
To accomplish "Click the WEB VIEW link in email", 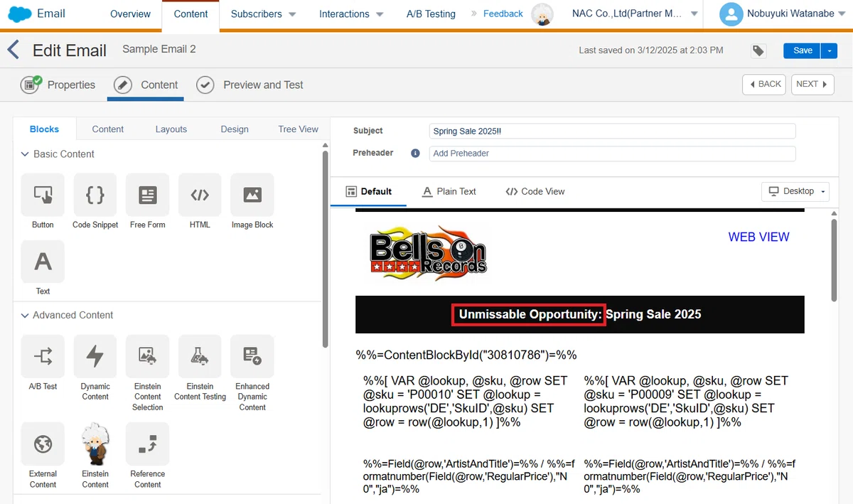I will (x=759, y=237).
